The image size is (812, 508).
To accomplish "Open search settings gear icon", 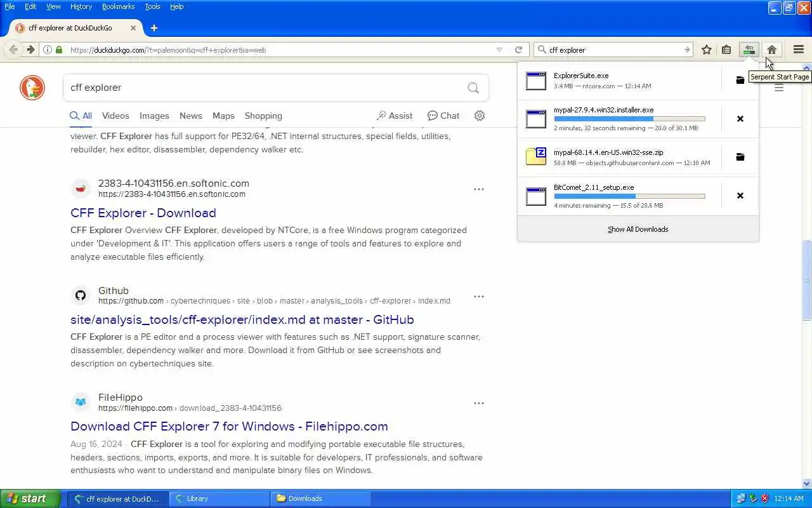I will tap(480, 116).
